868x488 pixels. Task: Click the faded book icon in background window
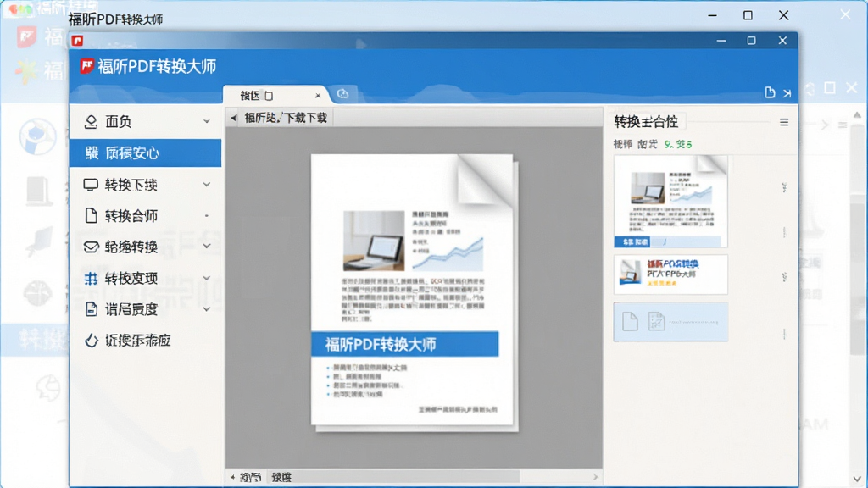(39, 191)
